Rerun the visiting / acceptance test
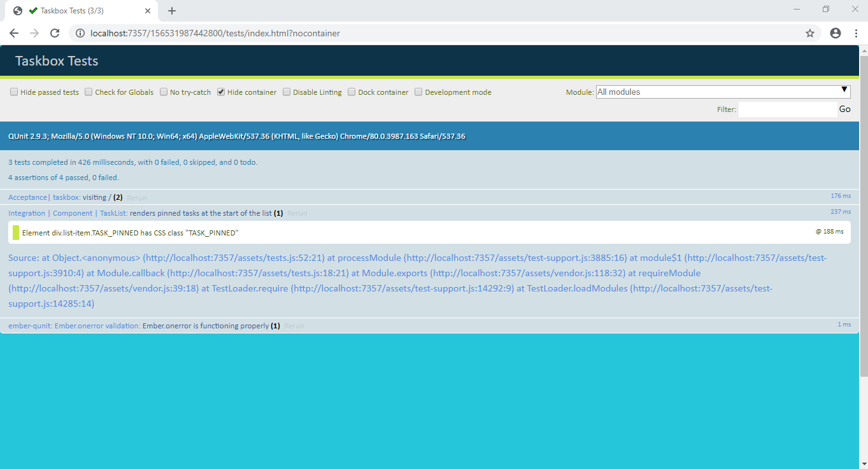This screenshot has width=868, height=469. tap(136, 198)
